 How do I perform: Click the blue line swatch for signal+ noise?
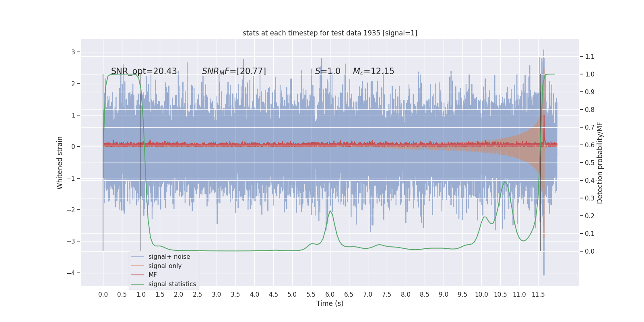[138, 257]
